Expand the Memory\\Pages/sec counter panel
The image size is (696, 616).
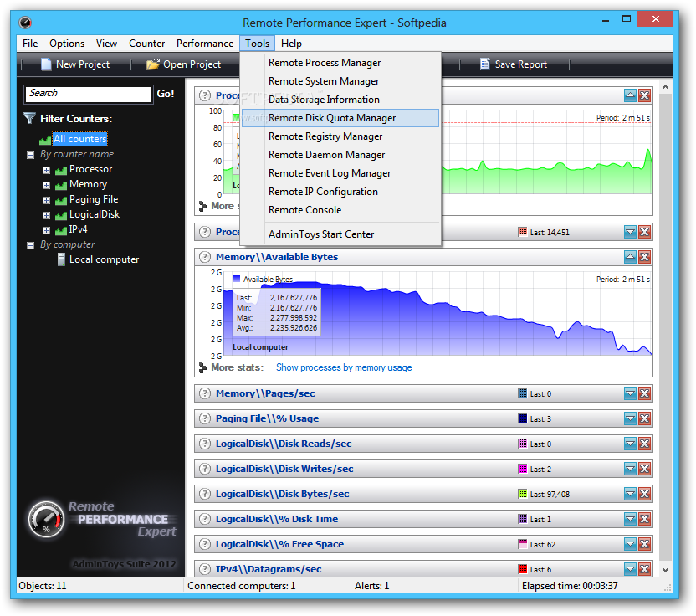[630, 393]
